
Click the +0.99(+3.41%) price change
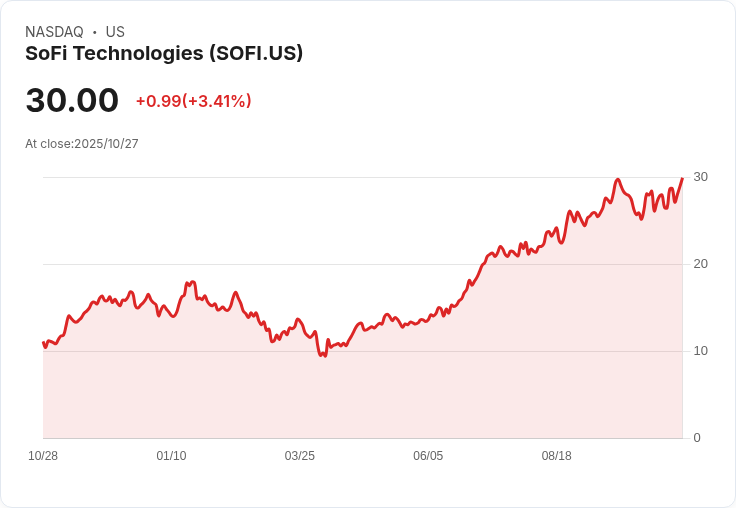(193, 101)
